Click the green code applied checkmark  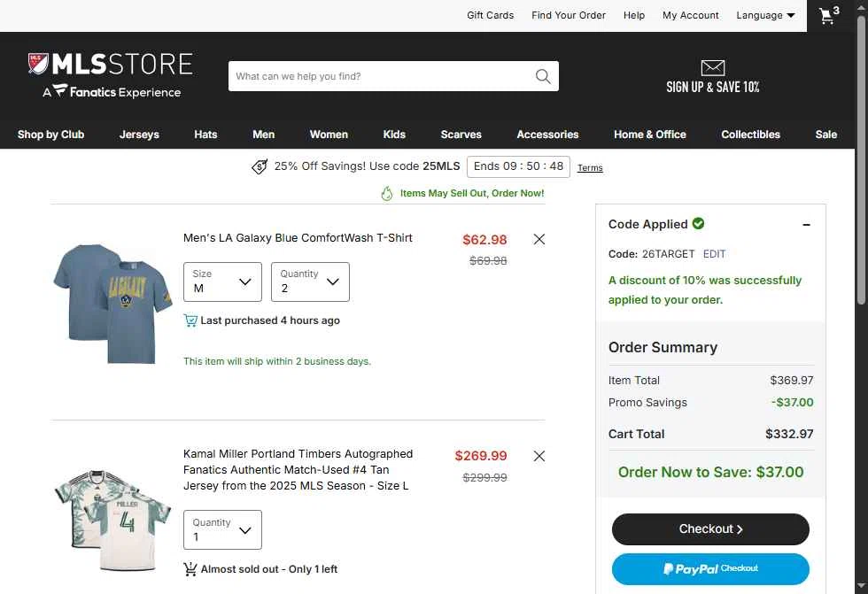(699, 223)
